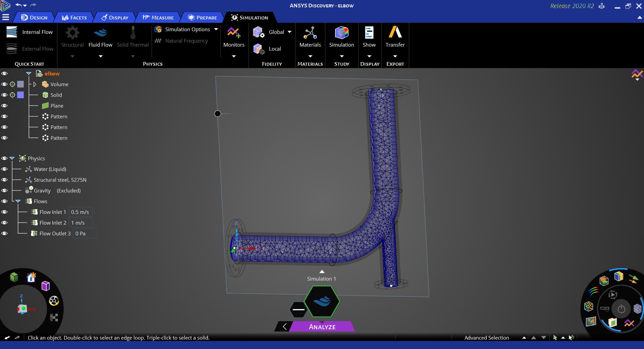This screenshot has height=349, width=644.
Task: Select the Fluid Flow physics tool
Action: 100,37
